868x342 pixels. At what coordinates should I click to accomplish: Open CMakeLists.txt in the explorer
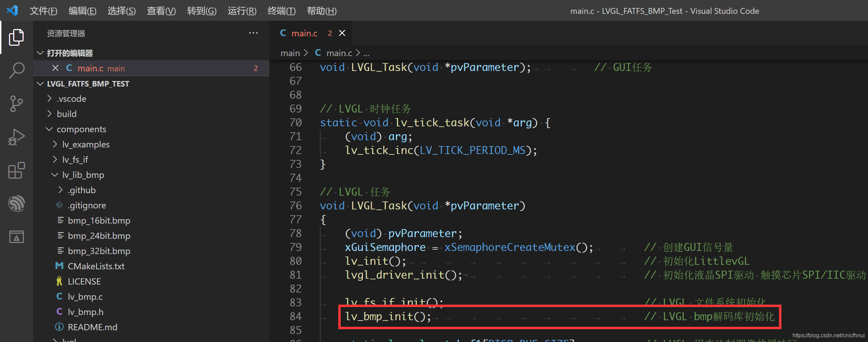point(96,266)
